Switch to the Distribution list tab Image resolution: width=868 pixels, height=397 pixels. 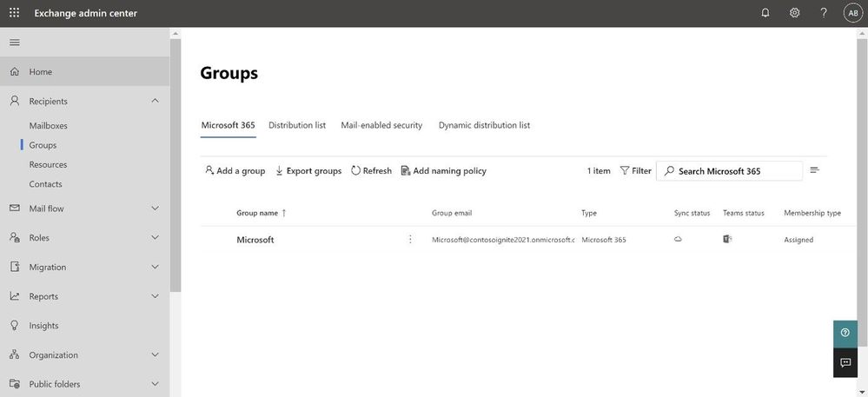[297, 125]
